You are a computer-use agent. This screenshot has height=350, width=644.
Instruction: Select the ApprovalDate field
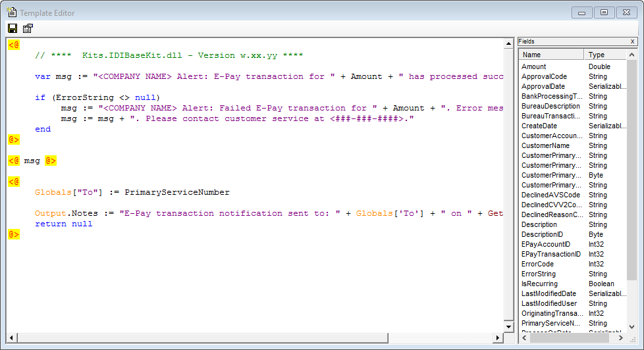[x=573, y=86]
